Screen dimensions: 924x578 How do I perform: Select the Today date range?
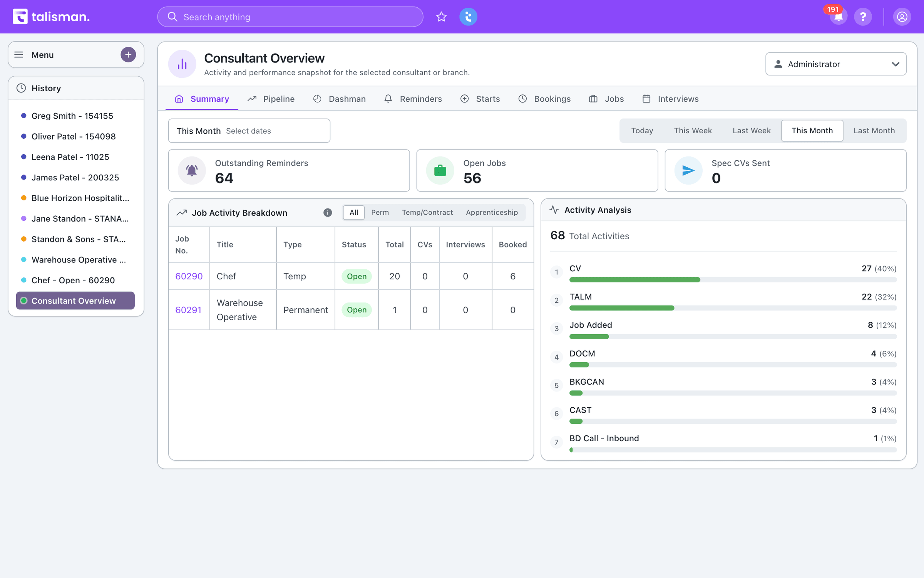(642, 131)
